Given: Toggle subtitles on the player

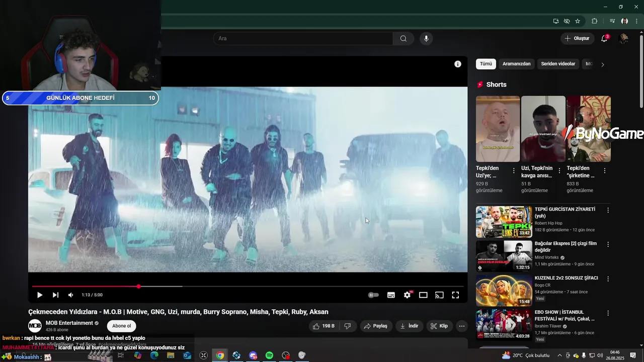Looking at the screenshot, I should pos(391,295).
